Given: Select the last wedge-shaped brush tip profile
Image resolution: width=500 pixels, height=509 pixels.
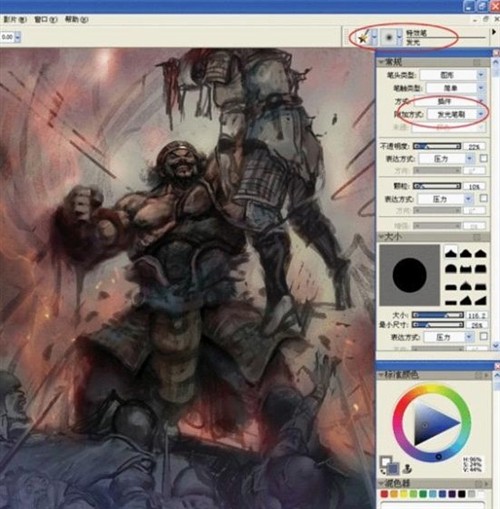Looking at the screenshot, I should point(480,301).
